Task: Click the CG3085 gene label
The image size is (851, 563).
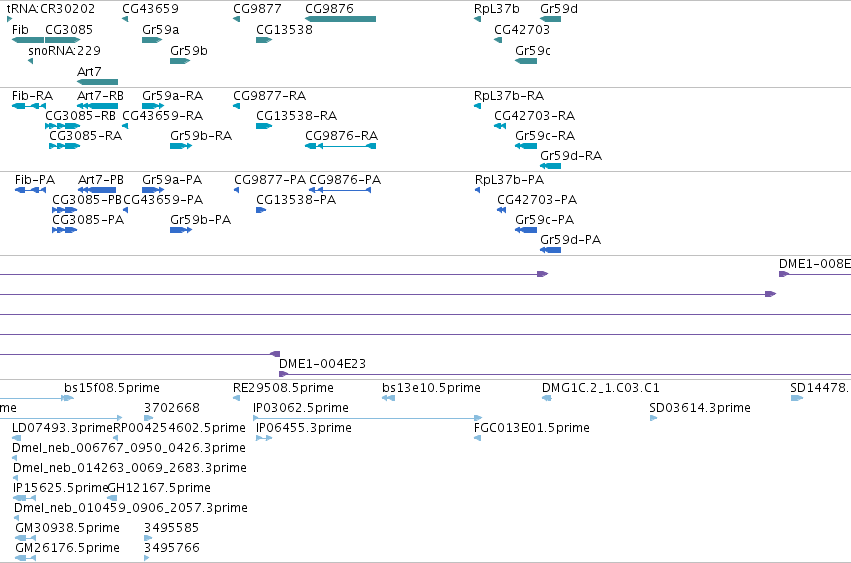Action: click(x=69, y=30)
